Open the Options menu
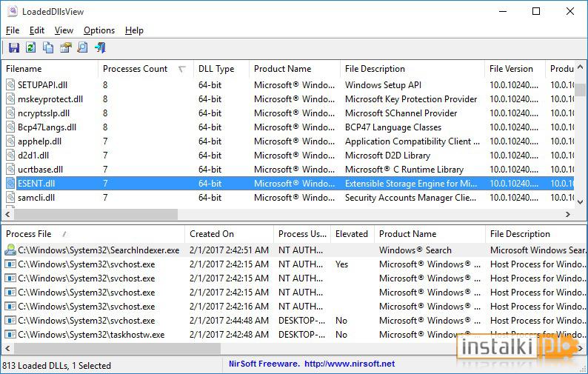 click(x=99, y=30)
